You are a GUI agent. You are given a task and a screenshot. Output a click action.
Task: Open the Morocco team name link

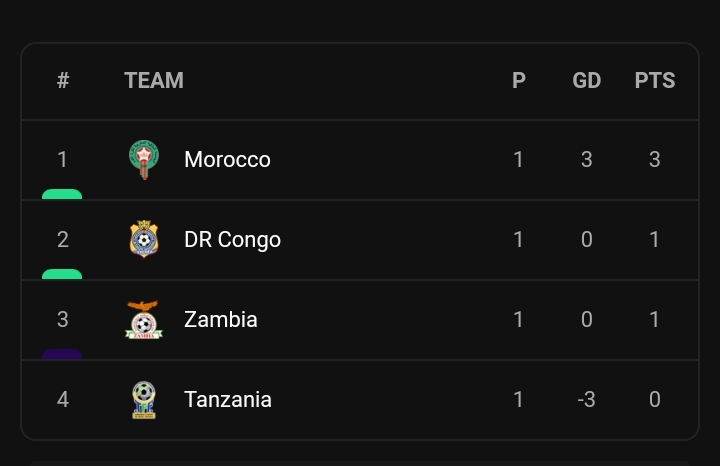227,160
